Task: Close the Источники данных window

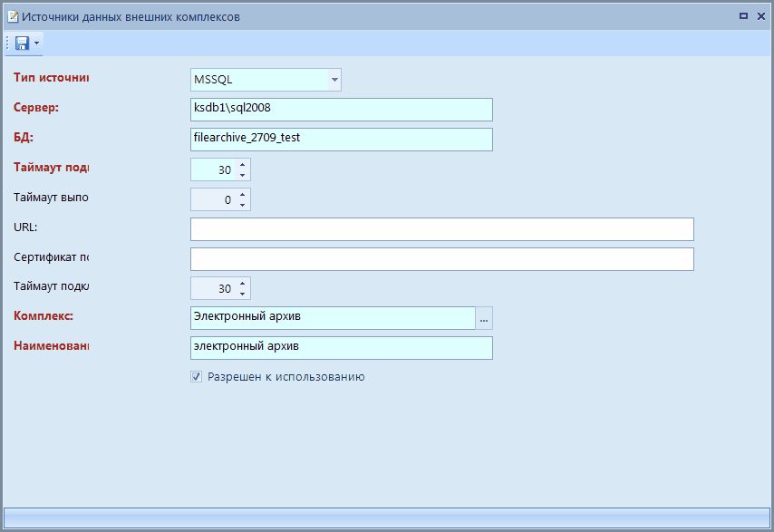Action: tap(759, 15)
